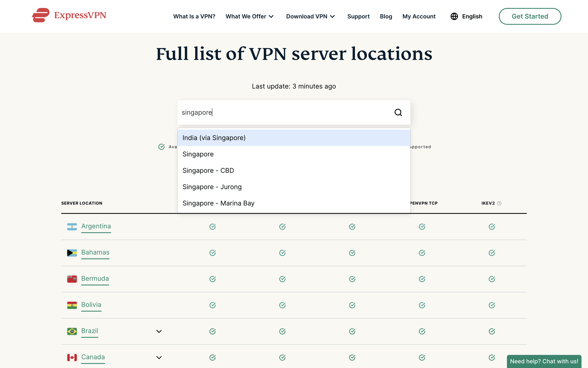Click Bahamas' OpenVPN TCP checkmark icon

tap(422, 253)
